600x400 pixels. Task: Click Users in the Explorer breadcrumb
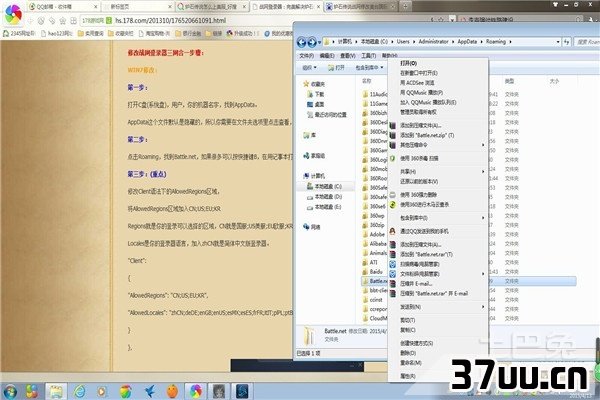point(403,42)
